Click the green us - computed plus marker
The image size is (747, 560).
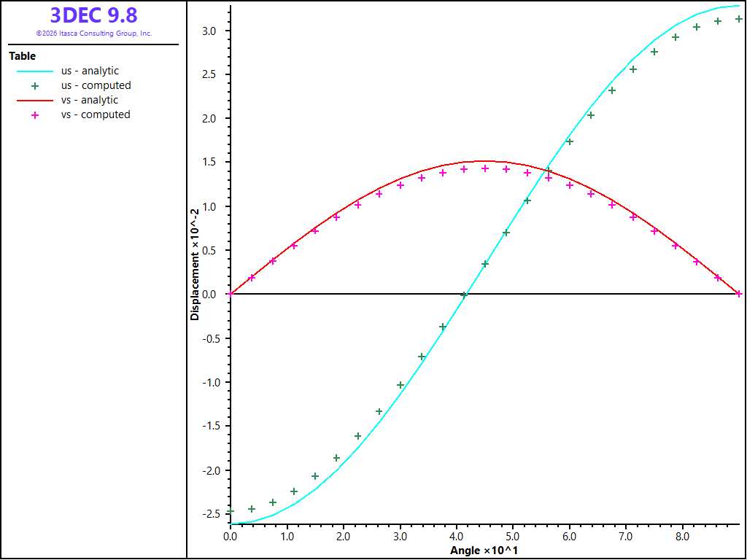35,86
